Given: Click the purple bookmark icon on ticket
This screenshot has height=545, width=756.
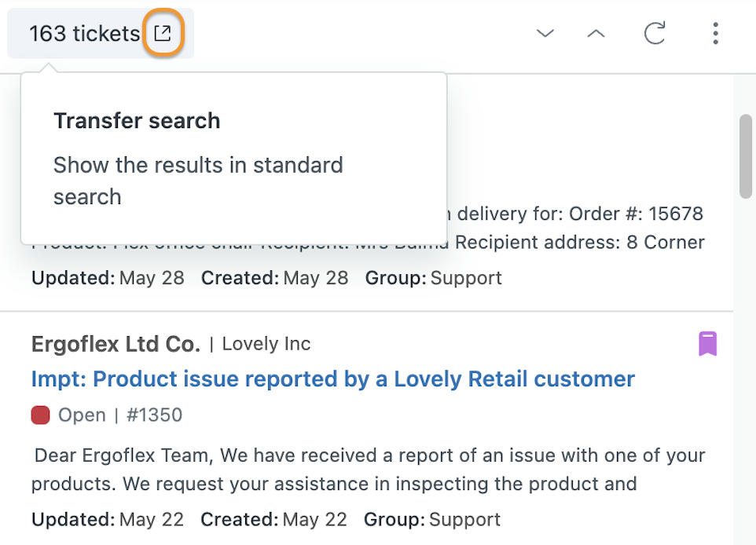Looking at the screenshot, I should pyautogui.click(x=708, y=344).
